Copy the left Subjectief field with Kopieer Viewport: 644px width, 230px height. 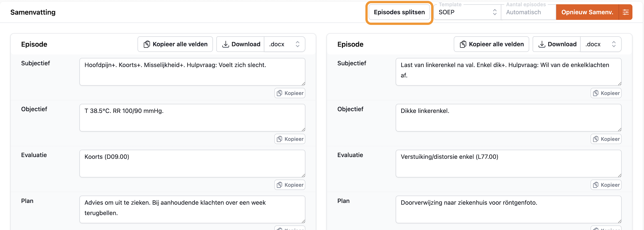tap(290, 93)
